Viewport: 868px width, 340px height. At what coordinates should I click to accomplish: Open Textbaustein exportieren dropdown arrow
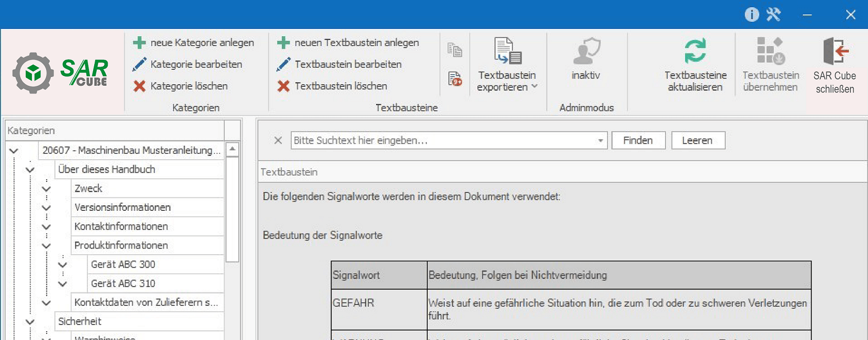coord(535,87)
